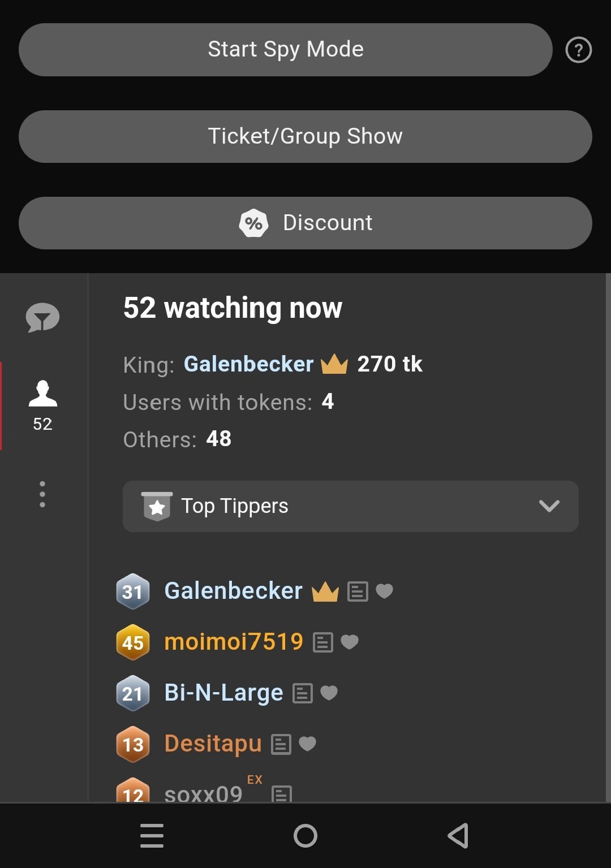Screen dimensions: 611x868
Task: Open Bi-N-Large's note icon
Action: (x=303, y=693)
